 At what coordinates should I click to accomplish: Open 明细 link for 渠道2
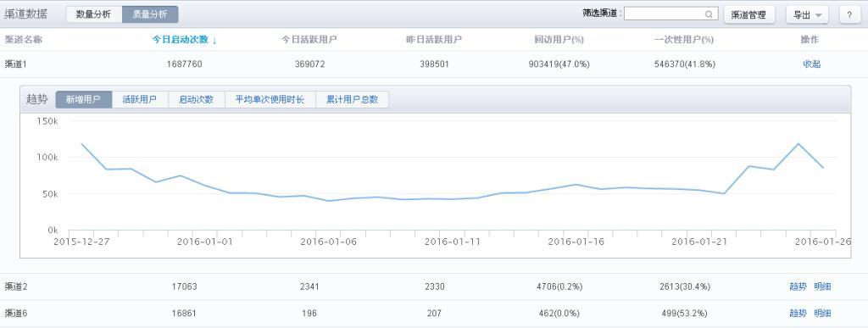[x=822, y=286]
